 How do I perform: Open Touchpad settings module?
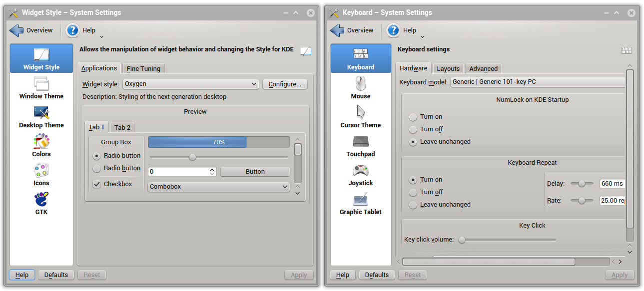click(x=361, y=146)
